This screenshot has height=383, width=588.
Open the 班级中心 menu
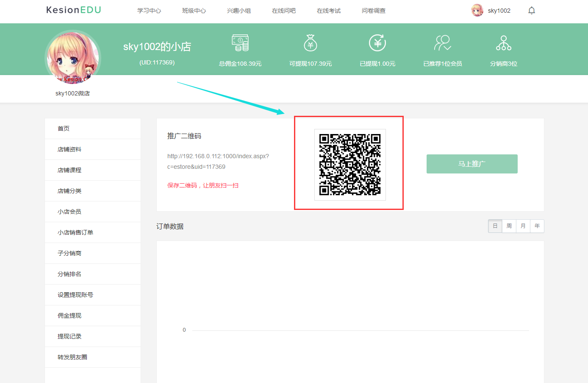(194, 11)
